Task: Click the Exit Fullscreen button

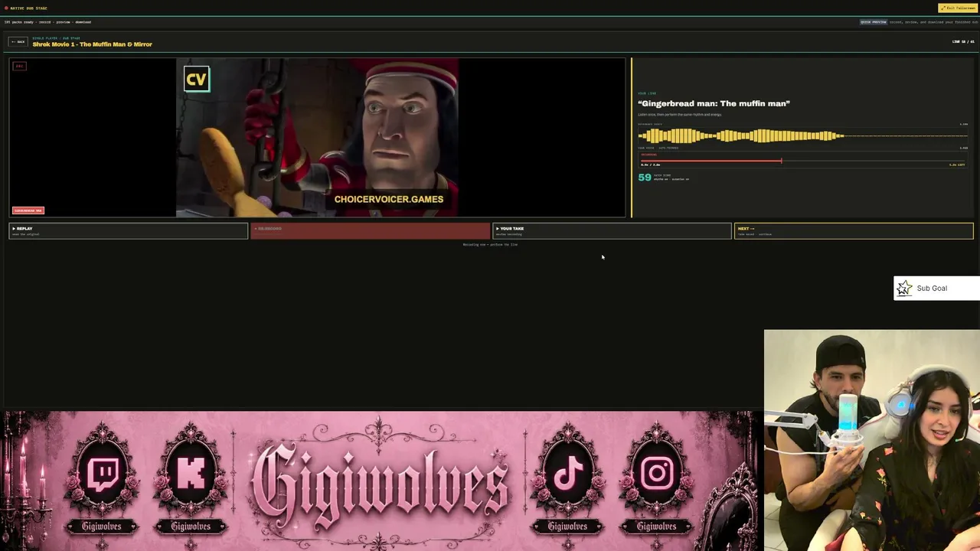Action: 958,8
